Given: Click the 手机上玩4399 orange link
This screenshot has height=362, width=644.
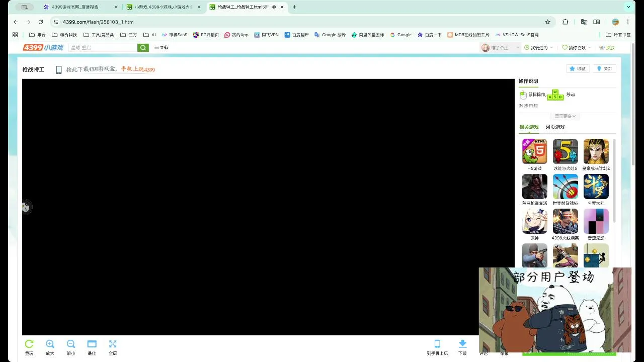Looking at the screenshot, I should click(138, 69).
